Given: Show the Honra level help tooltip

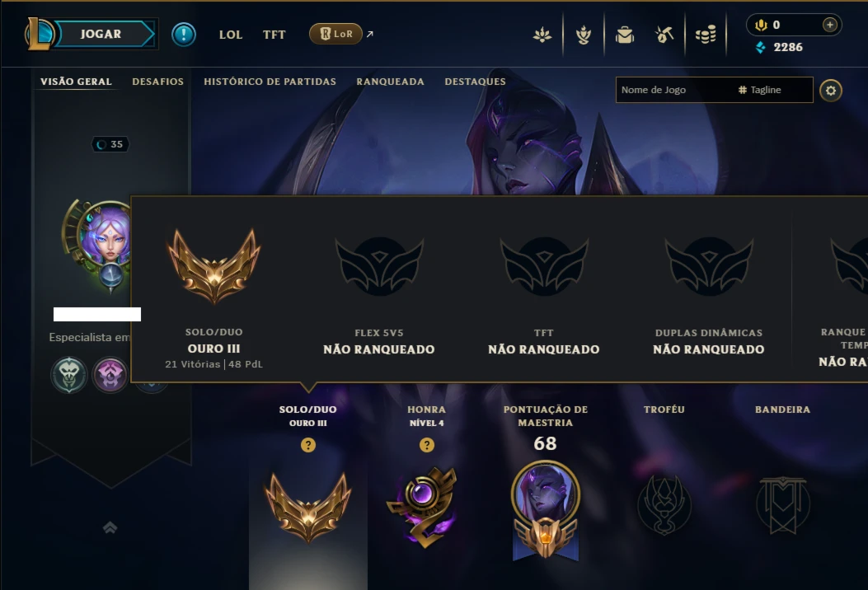Looking at the screenshot, I should [x=427, y=445].
